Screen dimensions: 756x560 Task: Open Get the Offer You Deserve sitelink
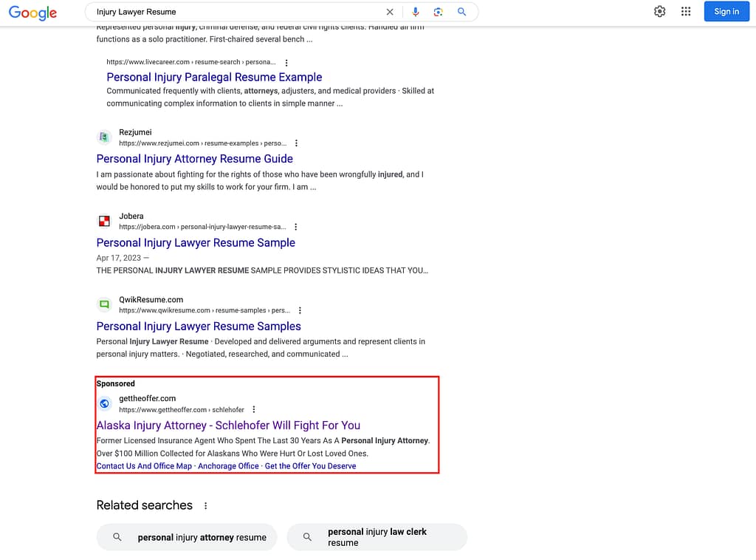tap(310, 466)
